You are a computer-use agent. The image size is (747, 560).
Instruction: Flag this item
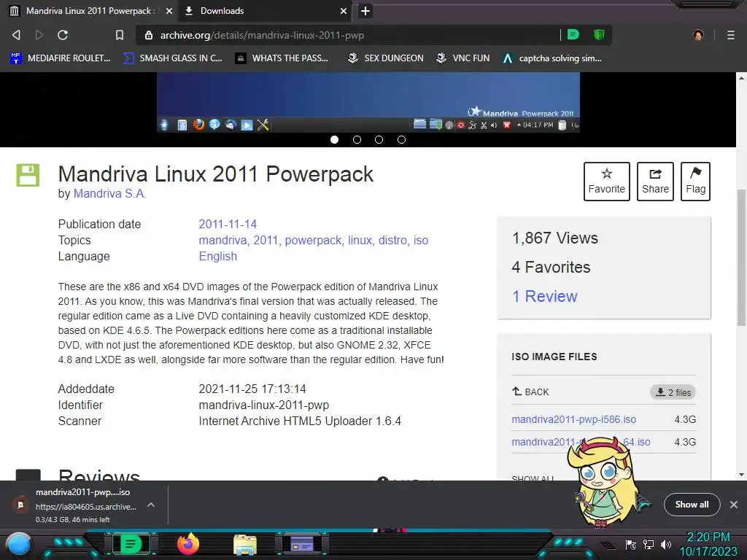pos(695,182)
